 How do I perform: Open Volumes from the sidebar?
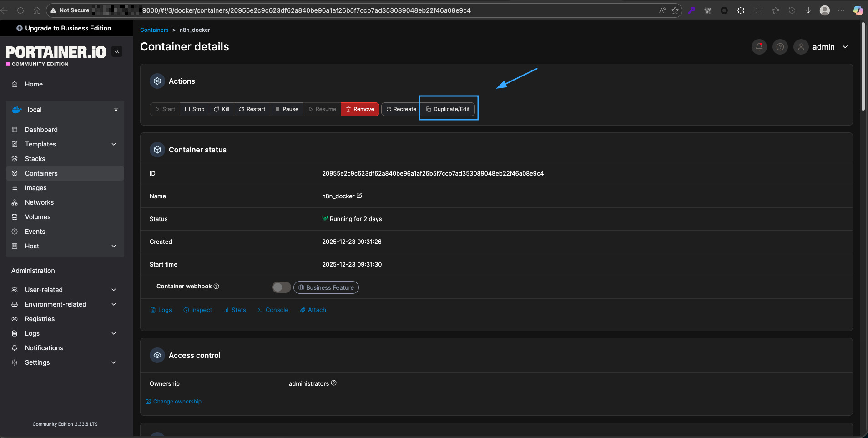tap(37, 217)
